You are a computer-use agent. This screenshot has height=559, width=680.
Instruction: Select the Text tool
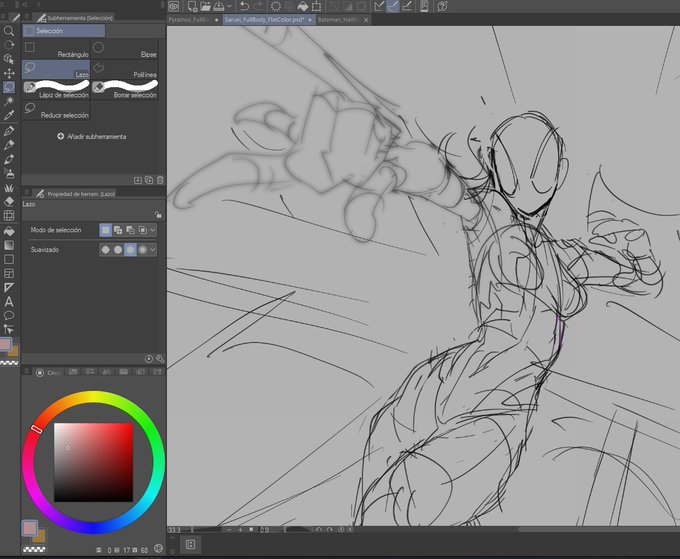(x=9, y=302)
